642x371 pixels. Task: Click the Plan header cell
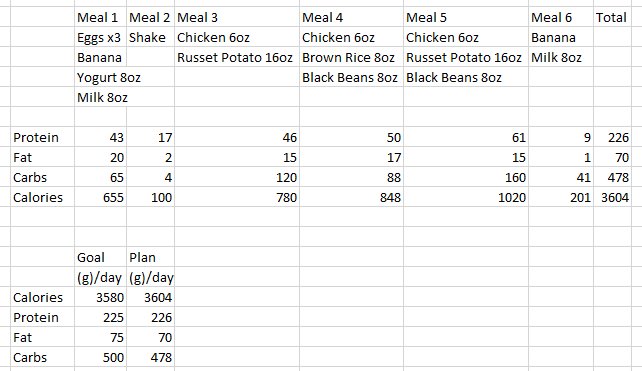[x=150, y=257]
